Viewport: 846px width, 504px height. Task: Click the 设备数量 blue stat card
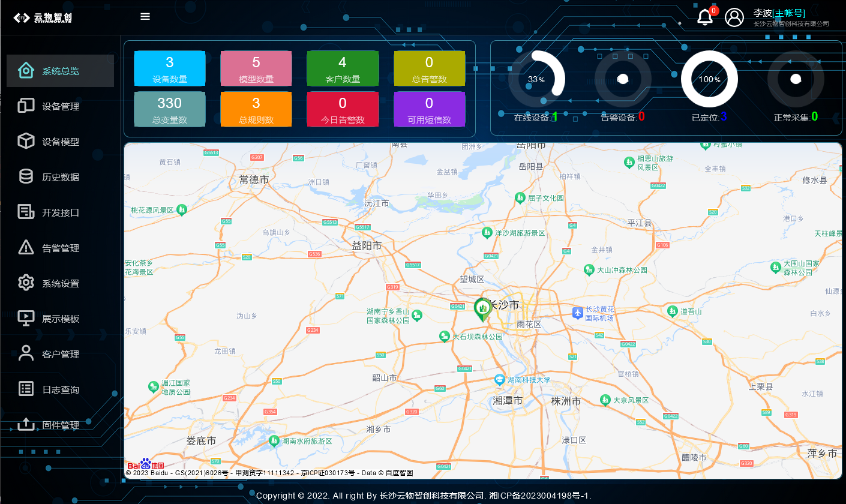[170, 68]
